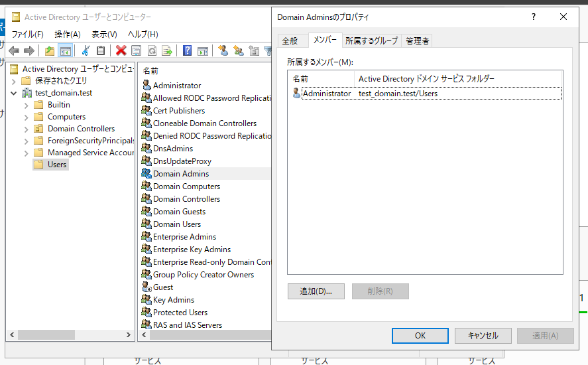Click the Domain Controllers OU folder icon
The width and height of the screenshot is (588, 365).
pos(38,129)
